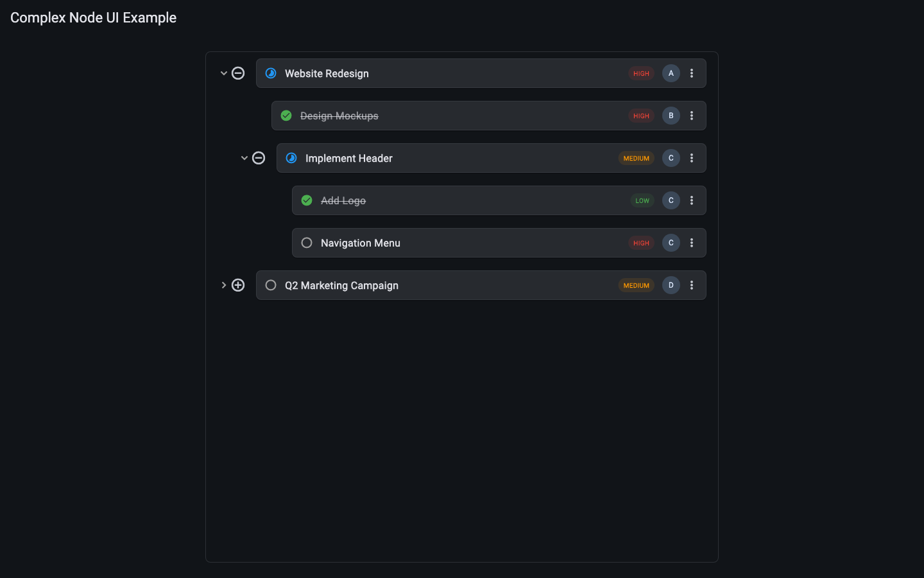Toggle the status circle on Q2 Marketing Campaign
Screen dimensions: 924x578
click(x=271, y=285)
